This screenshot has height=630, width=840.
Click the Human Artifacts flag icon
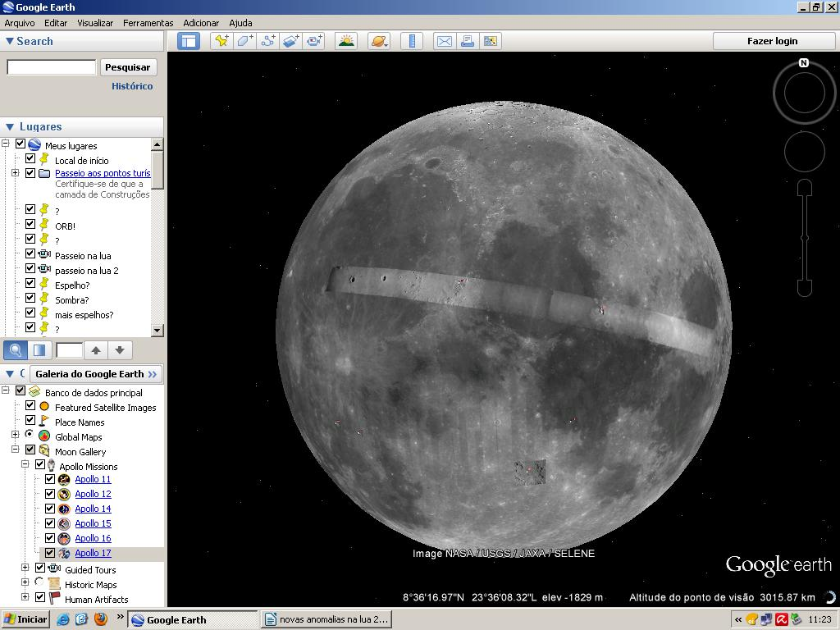coord(54,598)
